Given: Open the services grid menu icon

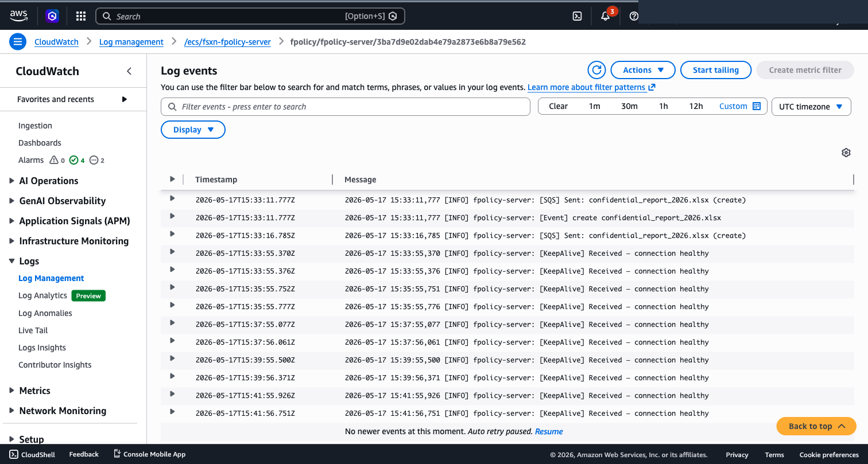Looking at the screenshot, I should (81, 16).
